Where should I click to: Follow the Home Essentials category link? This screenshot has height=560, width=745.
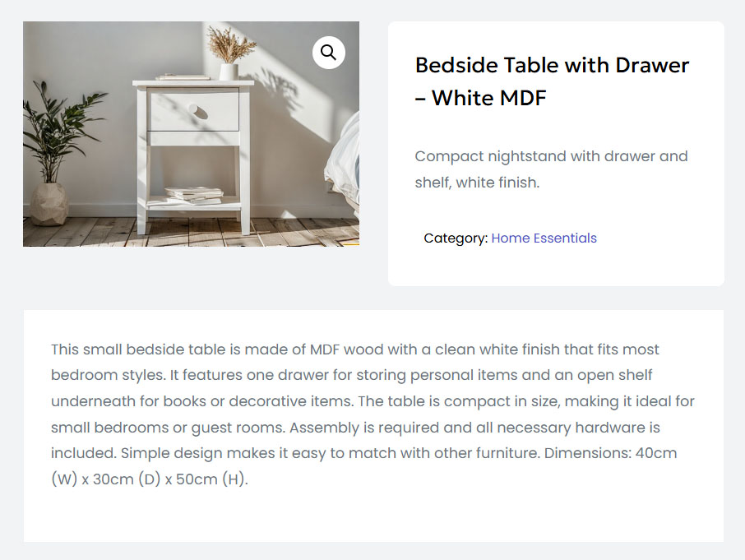(x=544, y=238)
